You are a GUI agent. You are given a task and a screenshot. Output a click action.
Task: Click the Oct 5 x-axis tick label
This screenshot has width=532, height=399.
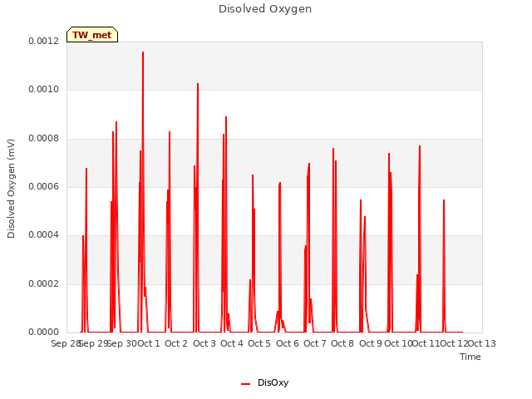click(x=259, y=343)
